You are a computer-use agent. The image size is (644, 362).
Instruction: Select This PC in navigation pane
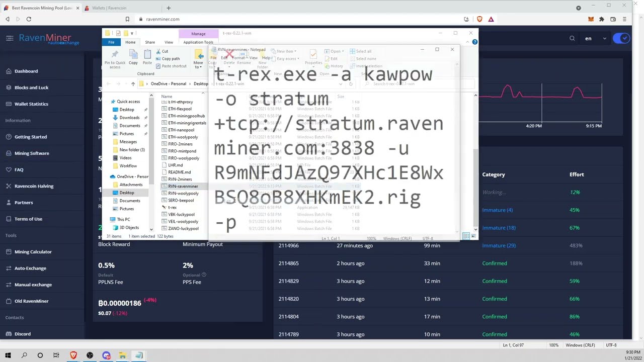pos(123,220)
